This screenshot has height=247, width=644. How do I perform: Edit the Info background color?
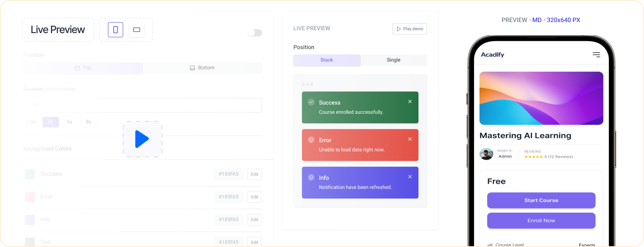(x=254, y=219)
